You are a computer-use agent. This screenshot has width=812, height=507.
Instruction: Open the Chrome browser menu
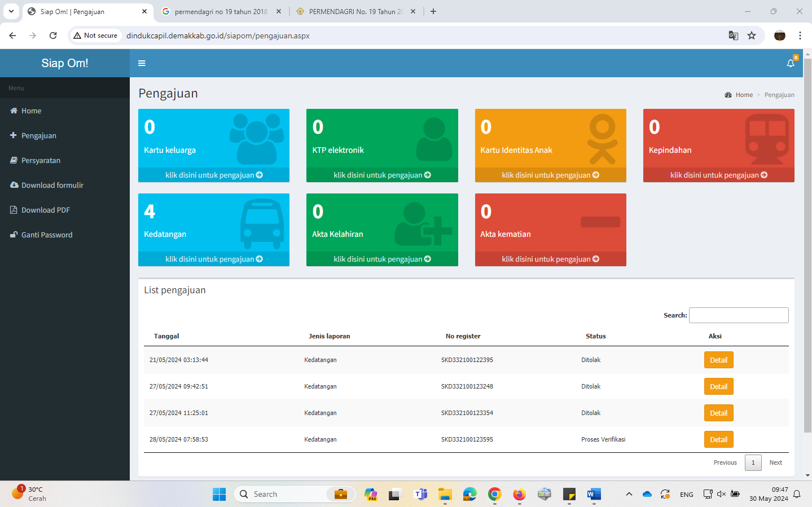[800, 36]
